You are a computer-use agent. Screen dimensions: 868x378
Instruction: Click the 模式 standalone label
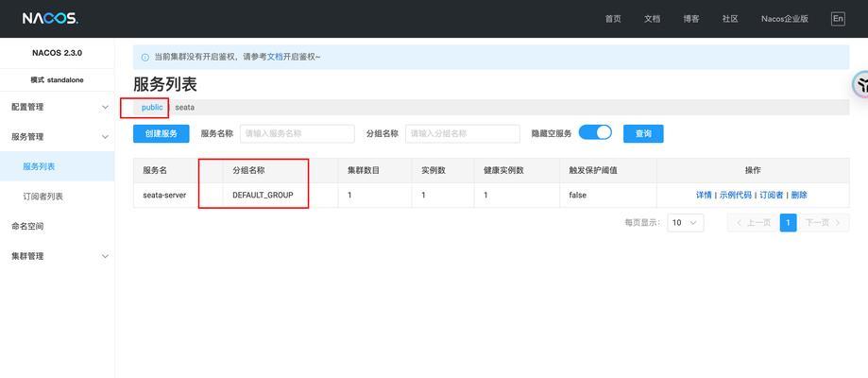tap(57, 79)
